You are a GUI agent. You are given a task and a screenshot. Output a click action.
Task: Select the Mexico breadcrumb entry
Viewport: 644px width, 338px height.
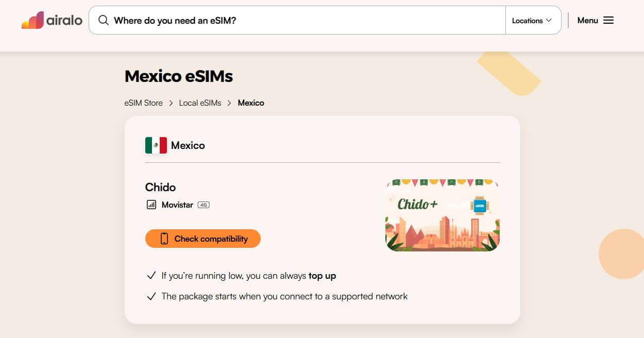point(251,103)
